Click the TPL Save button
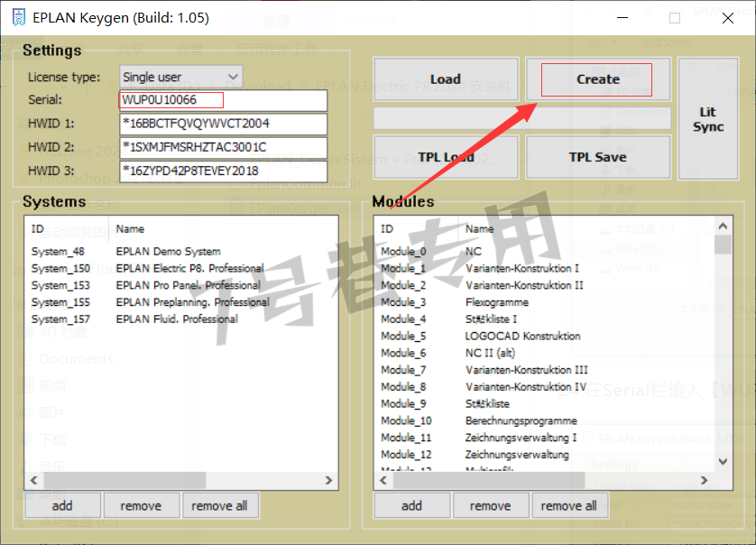This screenshot has height=545, width=756. coord(598,157)
